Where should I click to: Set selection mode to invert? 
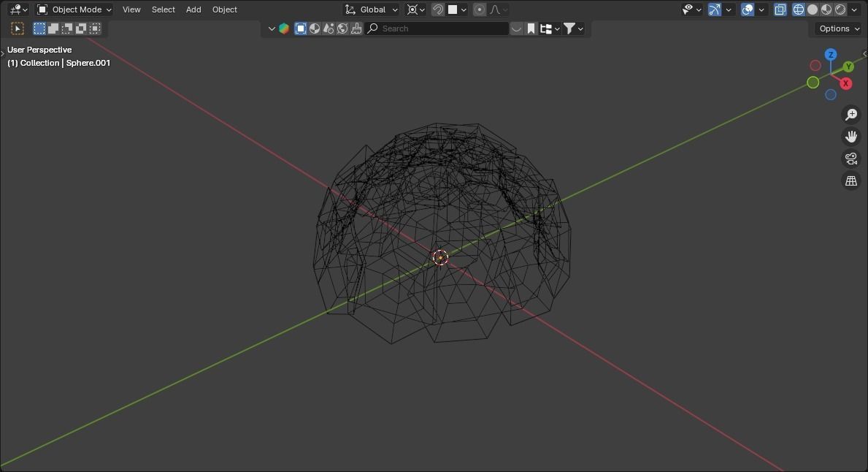(81, 28)
